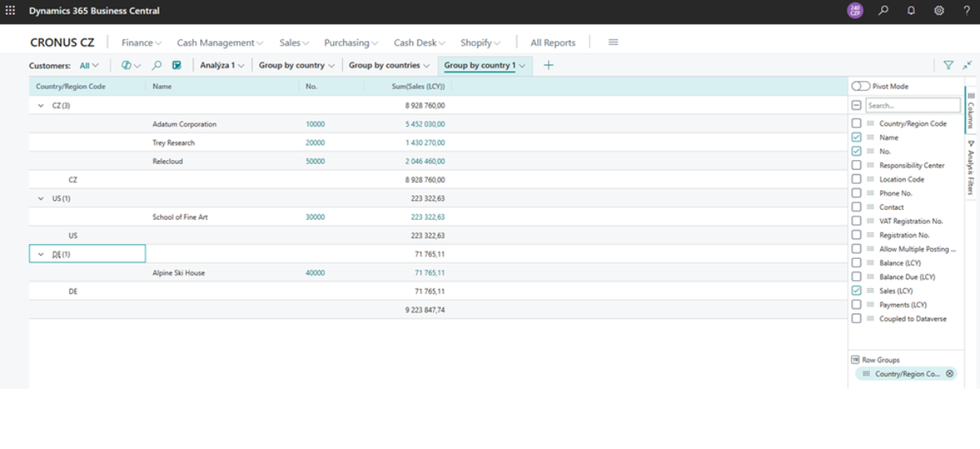The width and height of the screenshot is (980, 449).
Task: Collapse the CZ (3) group row
Action: [41, 105]
